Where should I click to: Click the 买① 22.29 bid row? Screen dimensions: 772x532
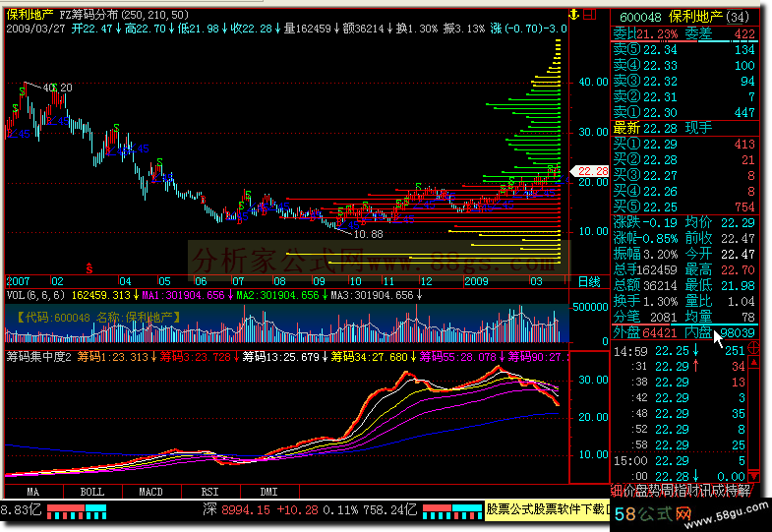[684, 145]
